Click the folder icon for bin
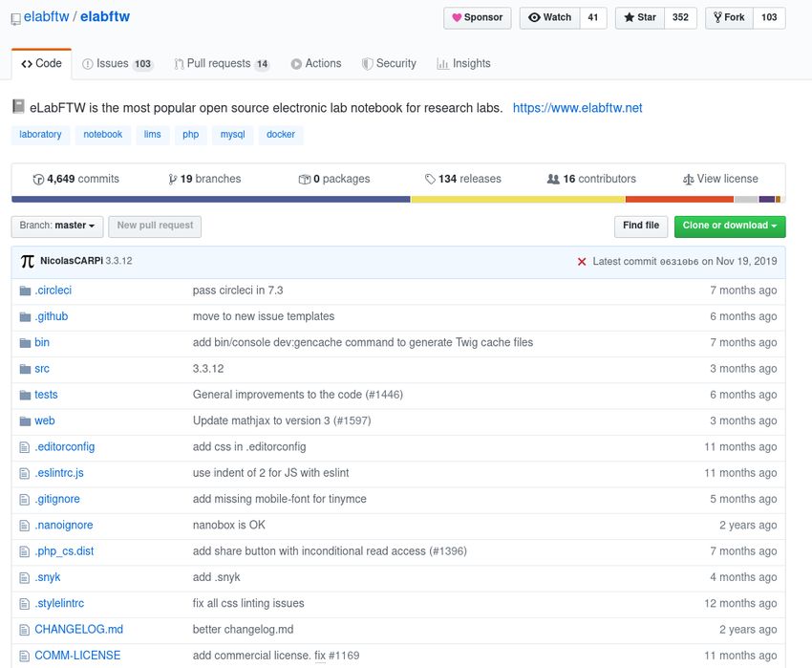Screen dimensions: 812x668 coord(25,342)
